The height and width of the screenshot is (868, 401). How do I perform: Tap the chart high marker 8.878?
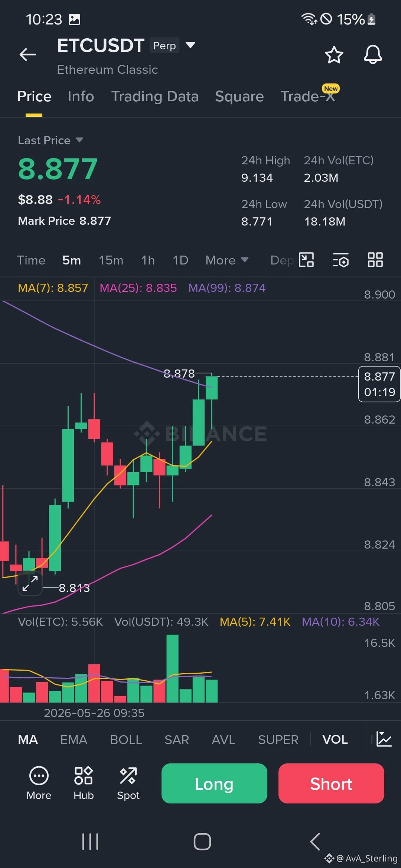pos(179,374)
